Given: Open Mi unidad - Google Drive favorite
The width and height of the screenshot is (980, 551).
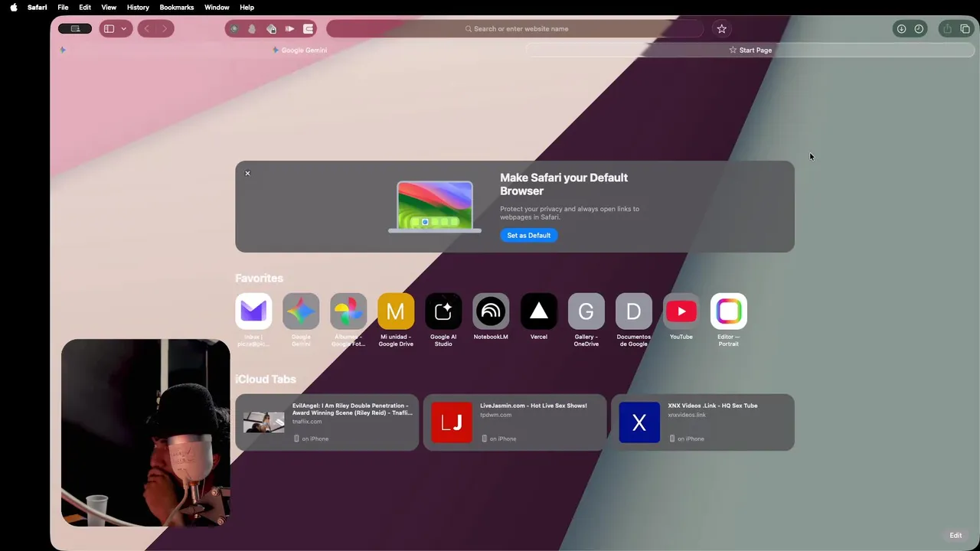Looking at the screenshot, I should point(396,311).
